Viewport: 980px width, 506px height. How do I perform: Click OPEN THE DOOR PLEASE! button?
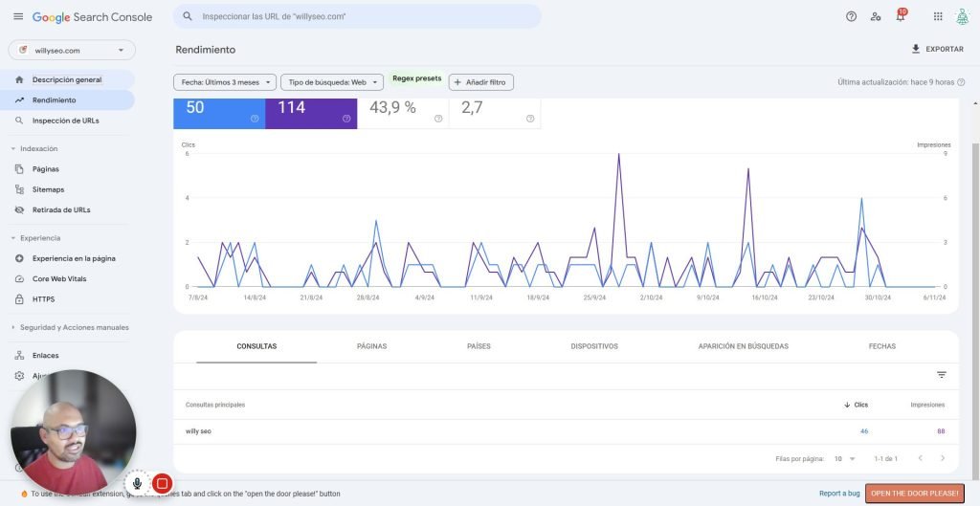[x=914, y=494]
